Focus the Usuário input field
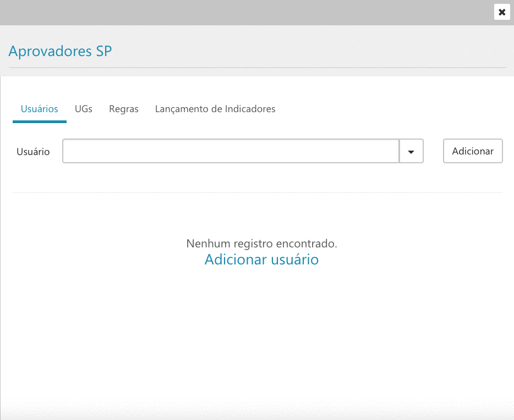This screenshot has height=420, width=514. point(231,151)
